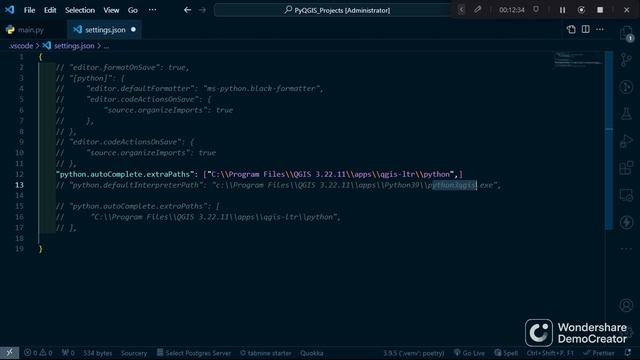Go forward in navigation history
Image resolution: width=640 pixels, height=360 pixels.
tap(202, 10)
